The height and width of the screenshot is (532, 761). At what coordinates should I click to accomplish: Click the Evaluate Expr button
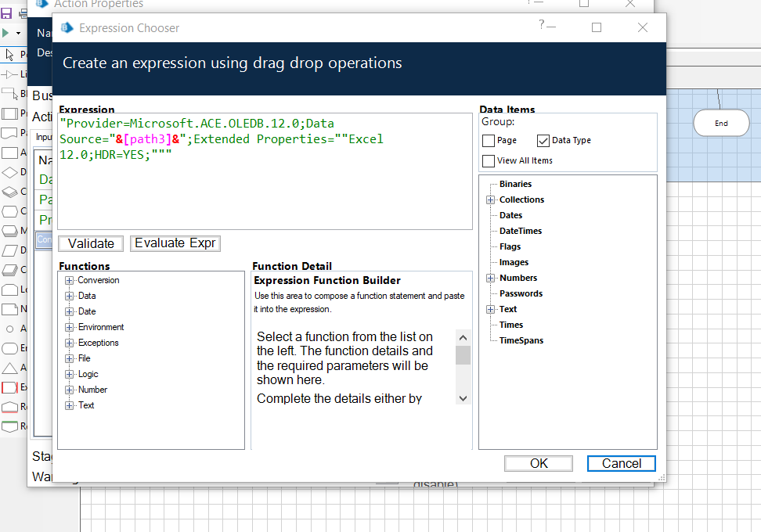click(x=175, y=243)
